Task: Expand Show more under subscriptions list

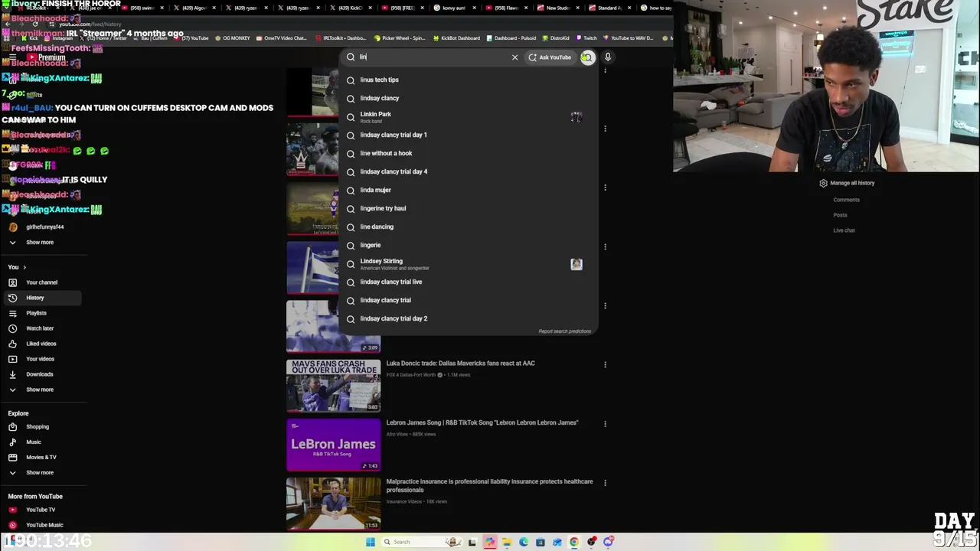Action: point(40,243)
